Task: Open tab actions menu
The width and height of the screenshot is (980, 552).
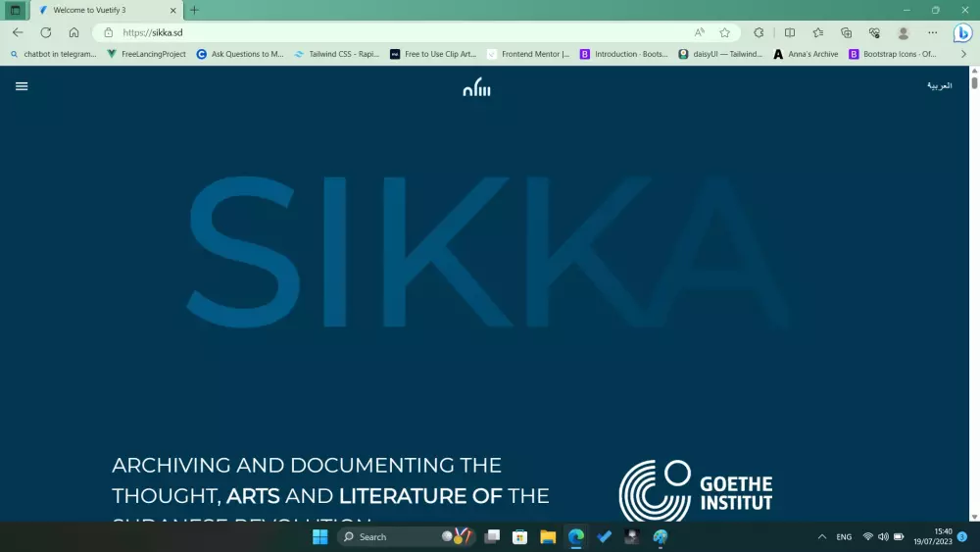Action: [15, 10]
